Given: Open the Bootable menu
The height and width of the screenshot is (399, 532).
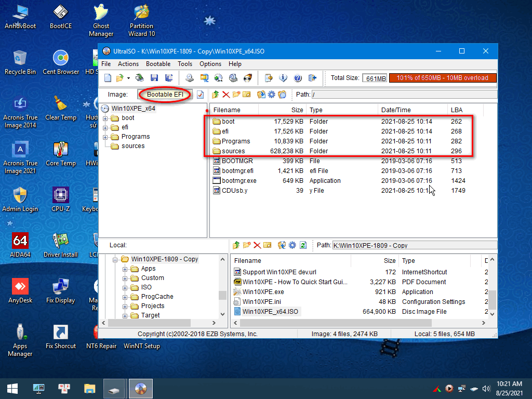Looking at the screenshot, I should point(158,64).
